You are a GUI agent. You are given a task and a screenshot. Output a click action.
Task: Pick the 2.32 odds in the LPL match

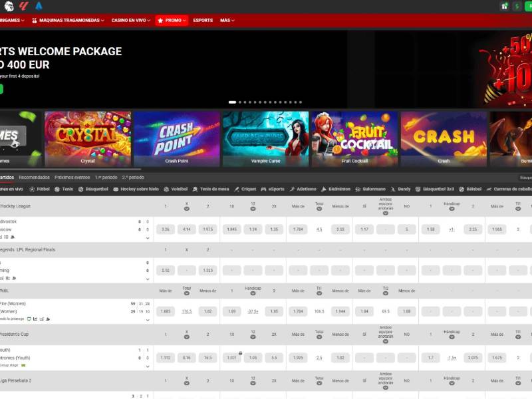click(x=166, y=271)
